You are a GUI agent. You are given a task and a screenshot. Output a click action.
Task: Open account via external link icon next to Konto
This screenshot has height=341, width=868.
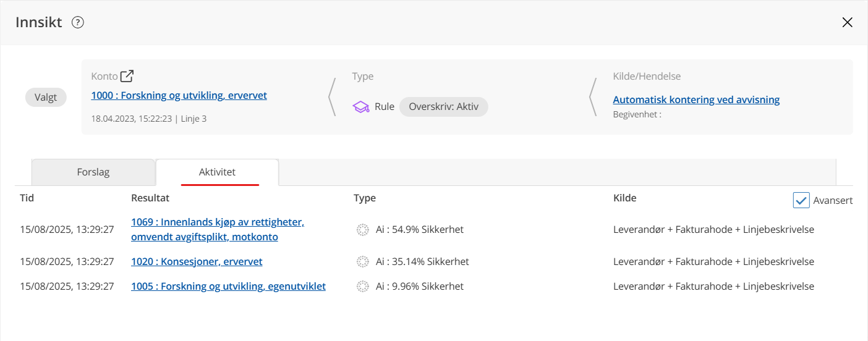(127, 76)
